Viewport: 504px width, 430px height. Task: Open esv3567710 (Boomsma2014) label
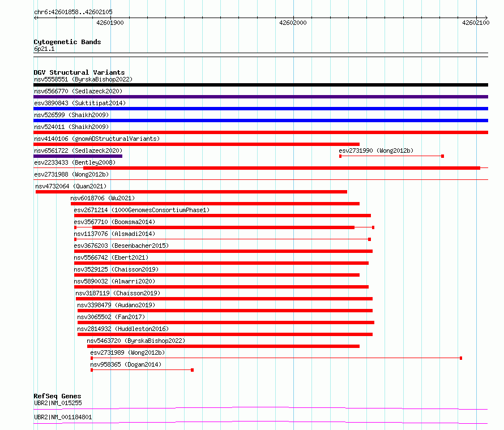click(114, 222)
